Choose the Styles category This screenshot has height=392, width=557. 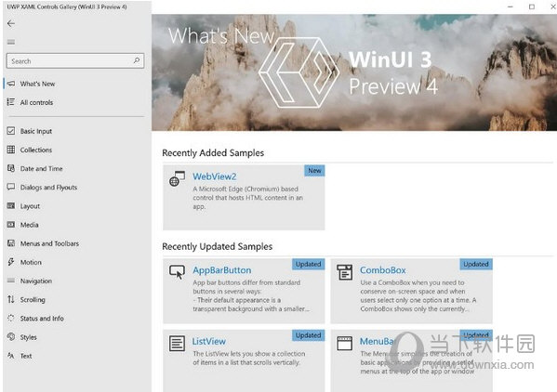coord(75,337)
